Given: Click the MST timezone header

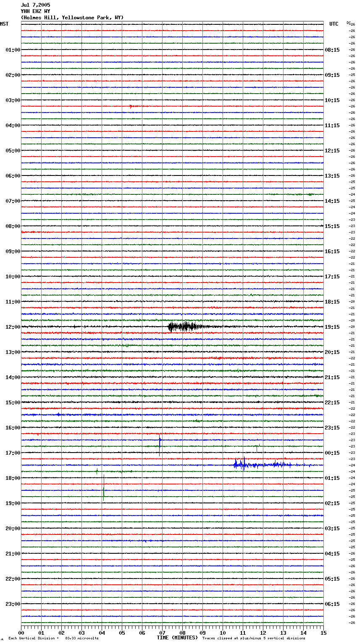Looking at the screenshot, I should coord(4,24).
